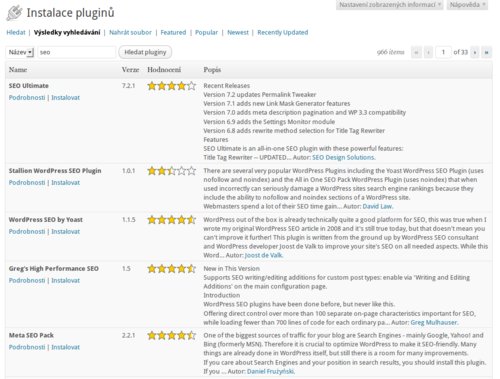500x379 pixels.
Task: Jump to last page arrow icon
Action: (x=487, y=52)
